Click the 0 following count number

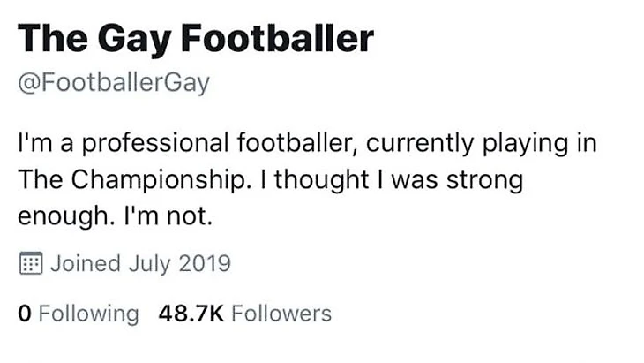(24, 313)
